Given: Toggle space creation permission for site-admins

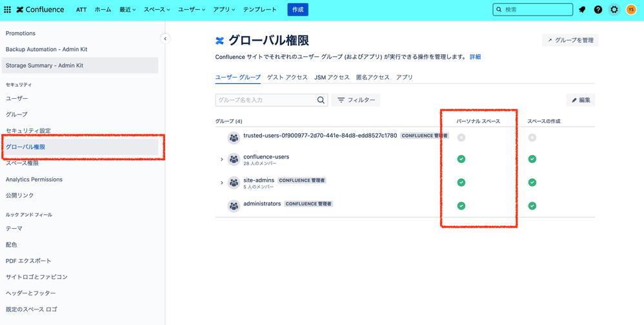Looking at the screenshot, I should click(x=532, y=182).
